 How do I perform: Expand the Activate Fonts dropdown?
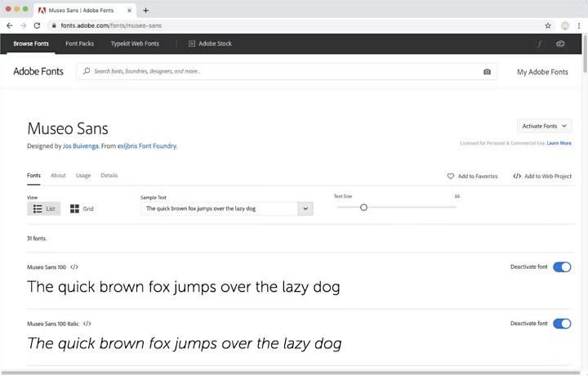tap(545, 126)
